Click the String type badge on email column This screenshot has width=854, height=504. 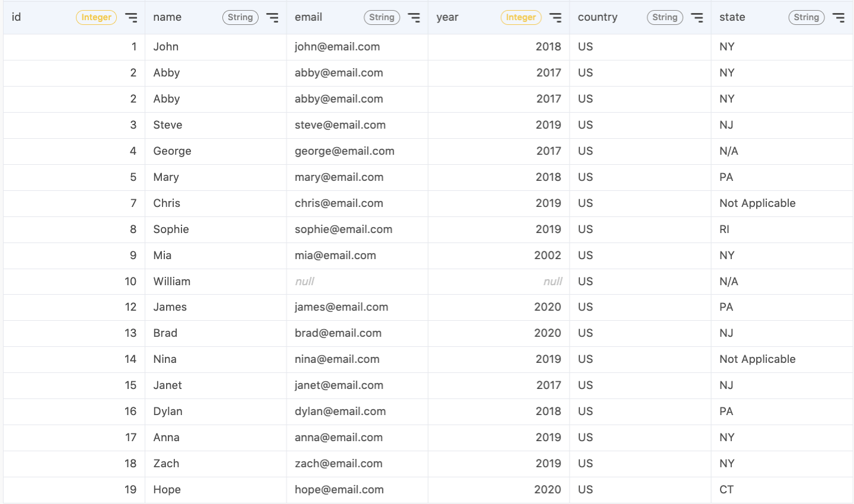tap(382, 18)
